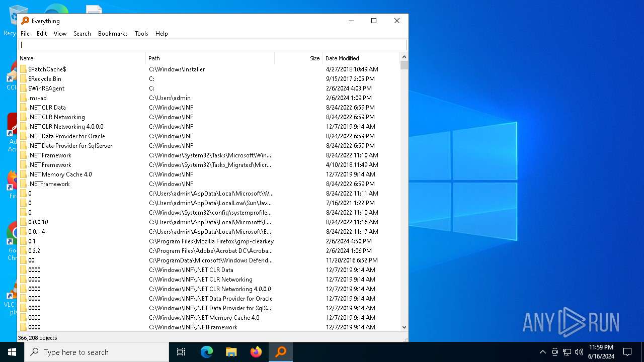
Task: Click the scrollbar down arrow
Action: click(x=404, y=327)
